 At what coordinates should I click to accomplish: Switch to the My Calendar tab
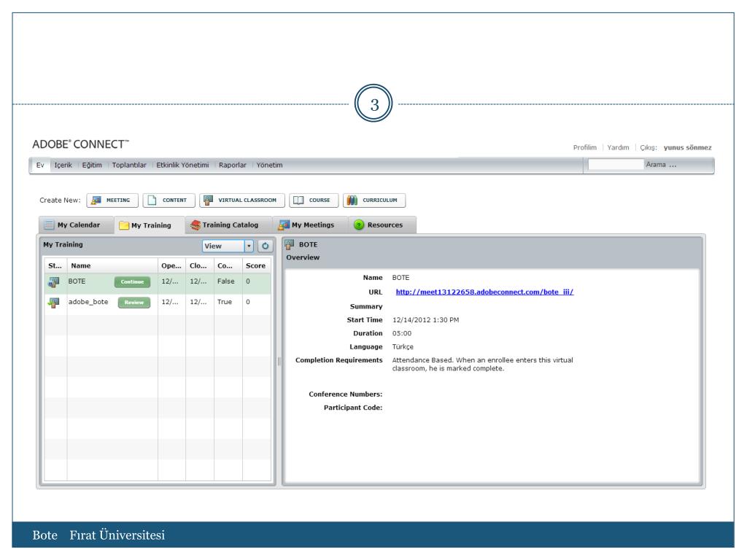coord(76,225)
